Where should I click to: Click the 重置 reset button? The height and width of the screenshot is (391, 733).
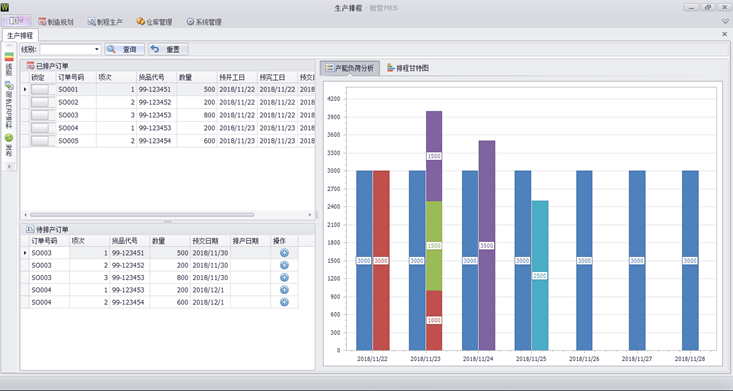point(168,49)
